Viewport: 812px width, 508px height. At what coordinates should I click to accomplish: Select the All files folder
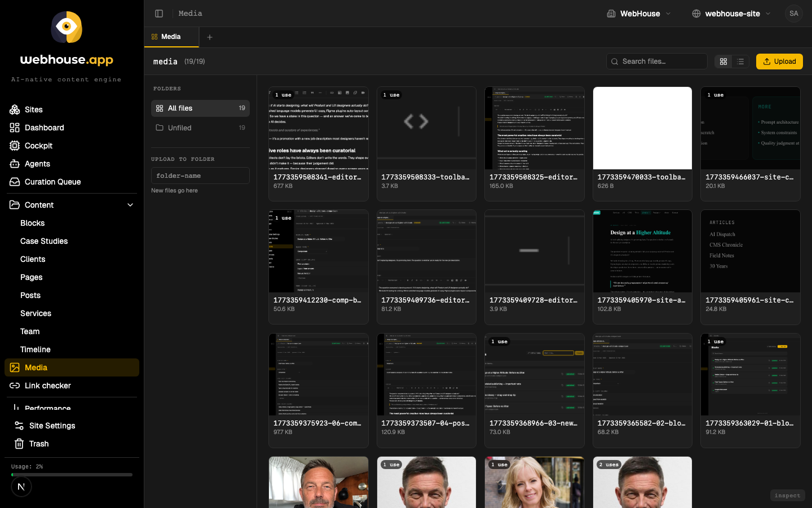point(200,108)
